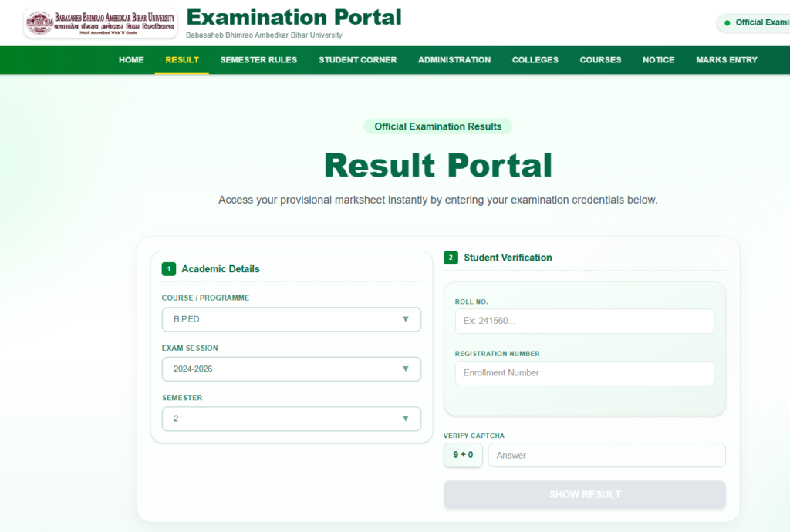Click the Student Verification section heading
Screen dimensions: 790x532
[x=508, y=258]
